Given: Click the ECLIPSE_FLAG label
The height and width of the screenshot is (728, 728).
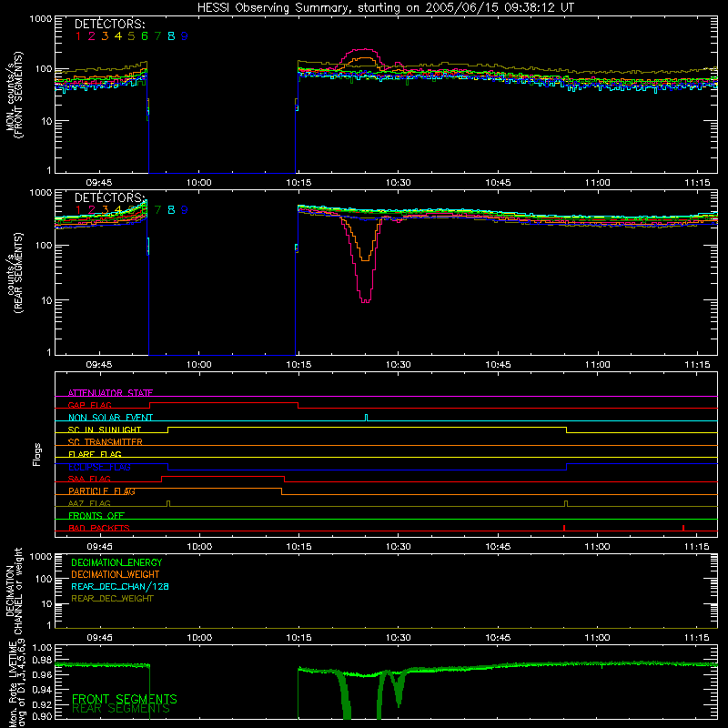Looking at the screenshot, I should pyautogui.click(x=99, y=467).
